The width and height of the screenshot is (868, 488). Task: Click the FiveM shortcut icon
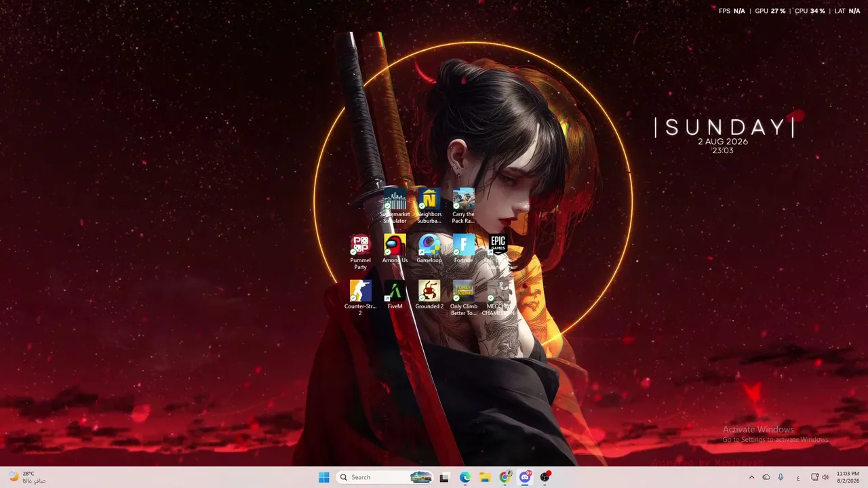395,296
